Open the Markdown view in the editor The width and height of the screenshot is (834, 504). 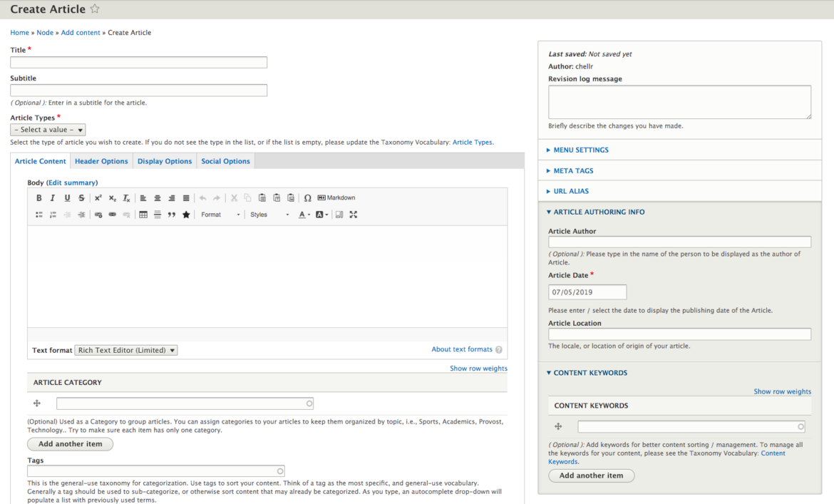[x=336, y=197]
